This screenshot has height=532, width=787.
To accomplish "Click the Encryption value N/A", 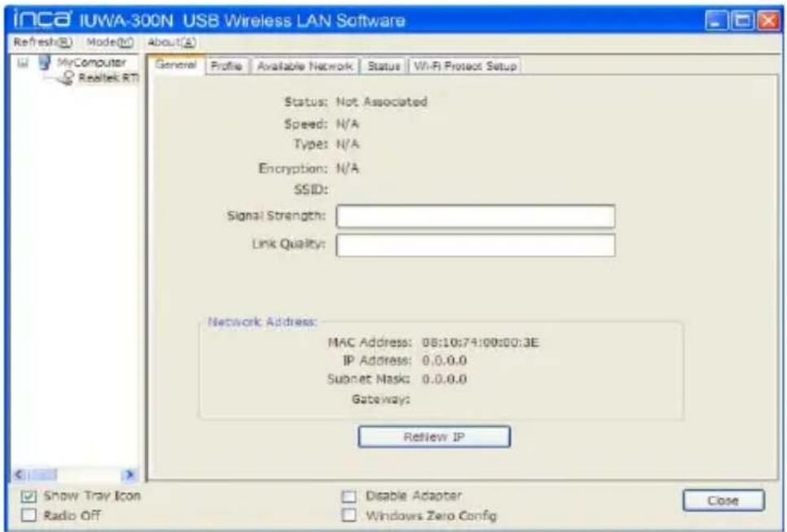I will (x=348, y=168).
